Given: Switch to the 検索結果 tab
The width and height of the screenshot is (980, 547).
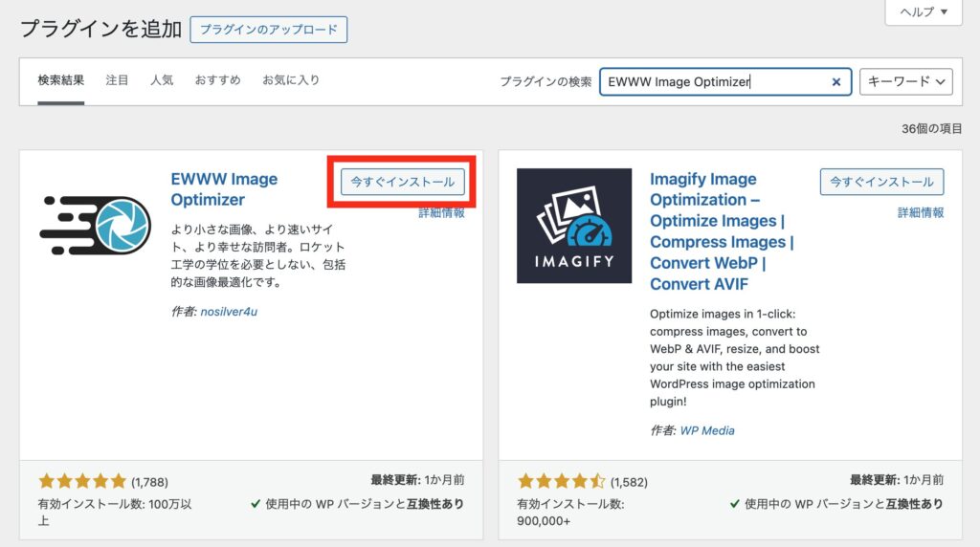Looking at the screenshot, I should (60, 80).
